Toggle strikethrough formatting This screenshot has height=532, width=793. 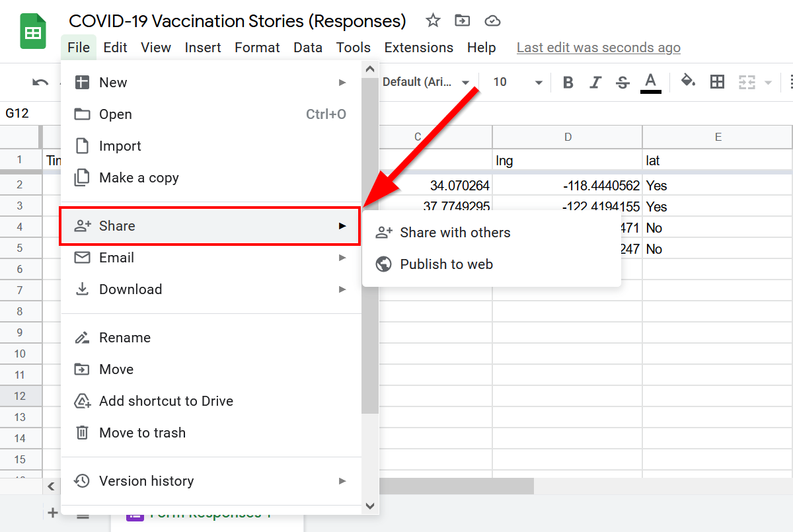(623, 83)
